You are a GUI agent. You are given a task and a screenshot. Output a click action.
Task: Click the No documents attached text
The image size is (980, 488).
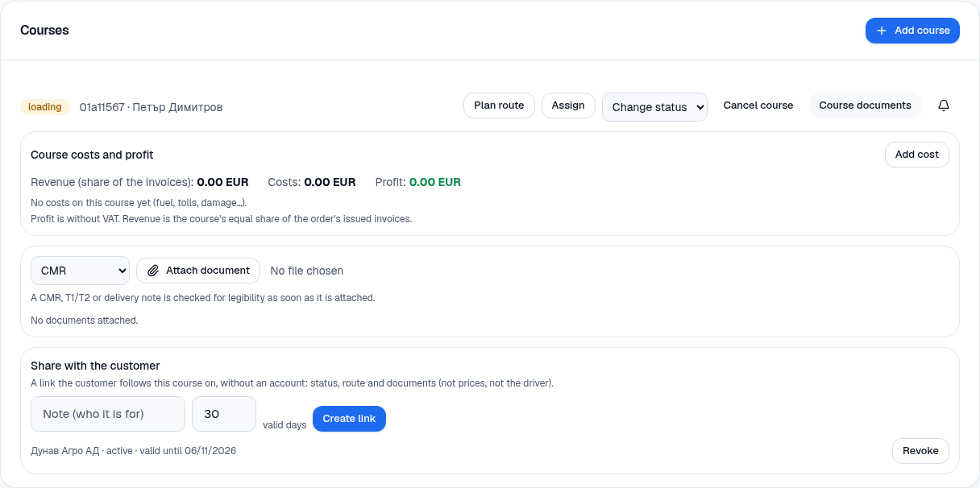pyautogui.click(x=85, y=321)
